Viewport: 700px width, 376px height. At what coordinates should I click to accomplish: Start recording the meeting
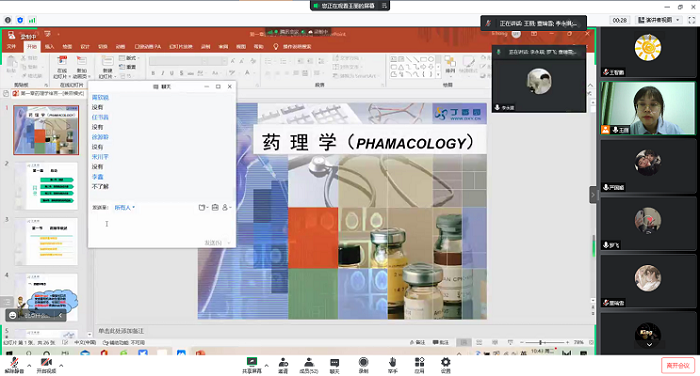[x=363, y=365]
